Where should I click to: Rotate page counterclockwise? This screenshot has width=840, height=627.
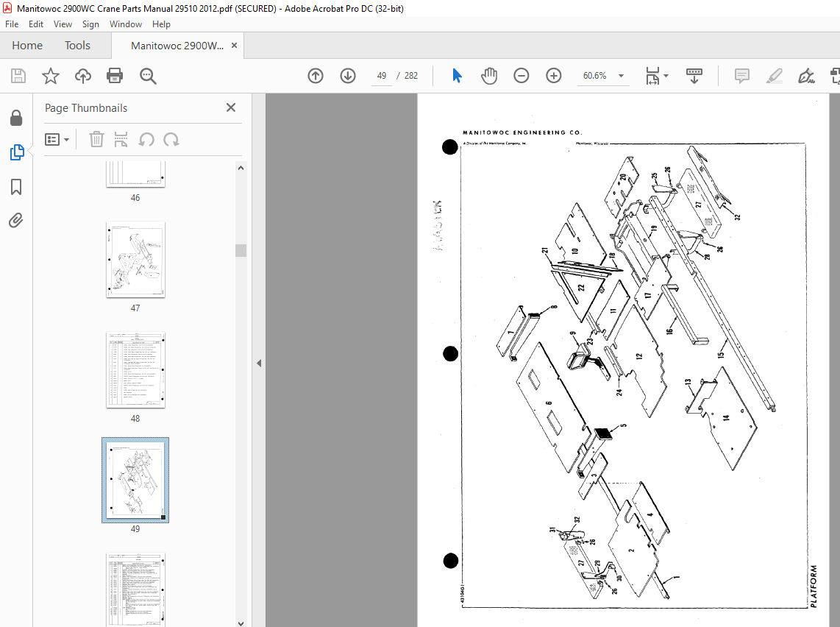[146, 139]
